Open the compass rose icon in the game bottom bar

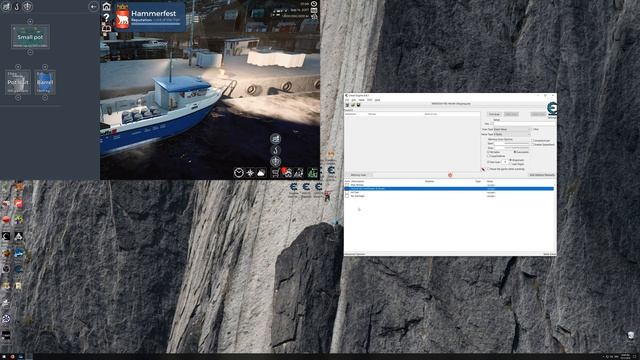[x=250, y=173]
